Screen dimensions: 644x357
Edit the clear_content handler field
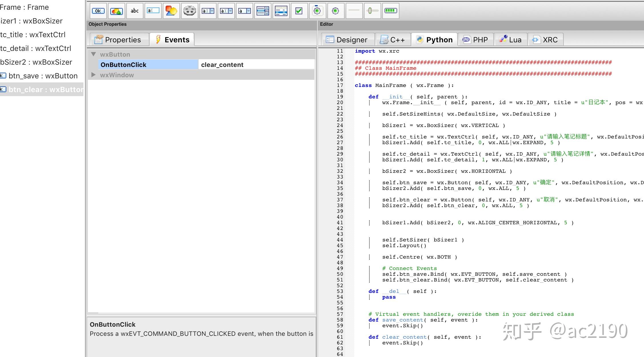pos(256,65)
